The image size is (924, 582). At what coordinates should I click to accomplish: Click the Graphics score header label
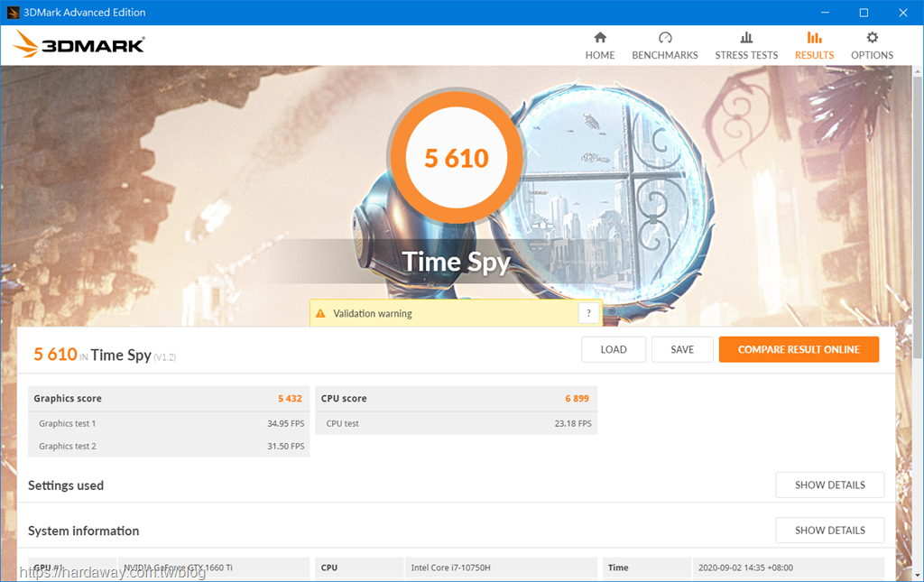(x=67, y=399)
